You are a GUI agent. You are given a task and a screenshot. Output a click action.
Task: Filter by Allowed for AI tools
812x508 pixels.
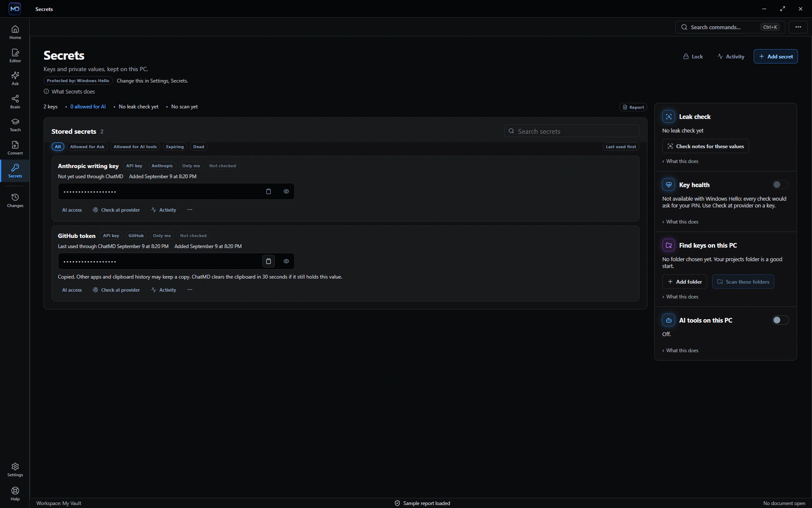click(x=135, y=146)
